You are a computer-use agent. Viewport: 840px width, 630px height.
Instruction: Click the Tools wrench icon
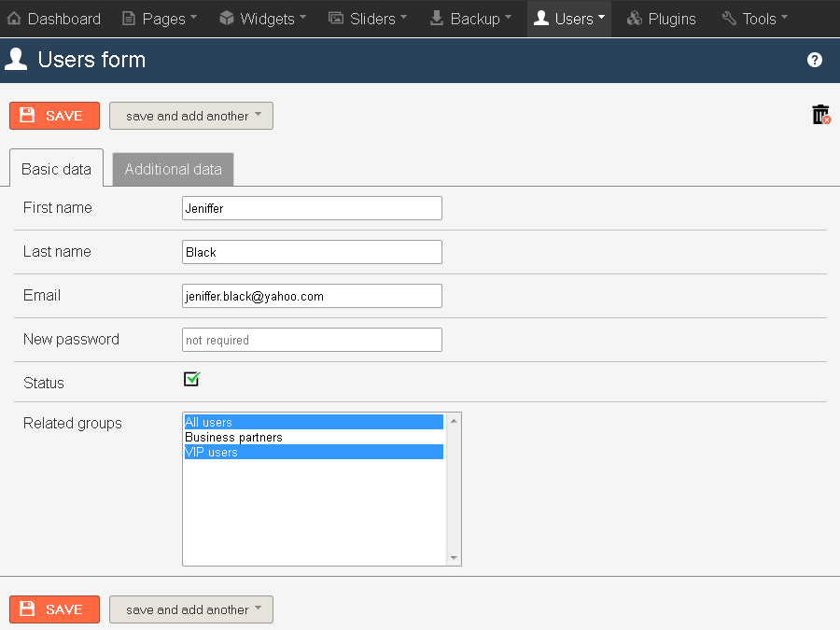[729, 19]
